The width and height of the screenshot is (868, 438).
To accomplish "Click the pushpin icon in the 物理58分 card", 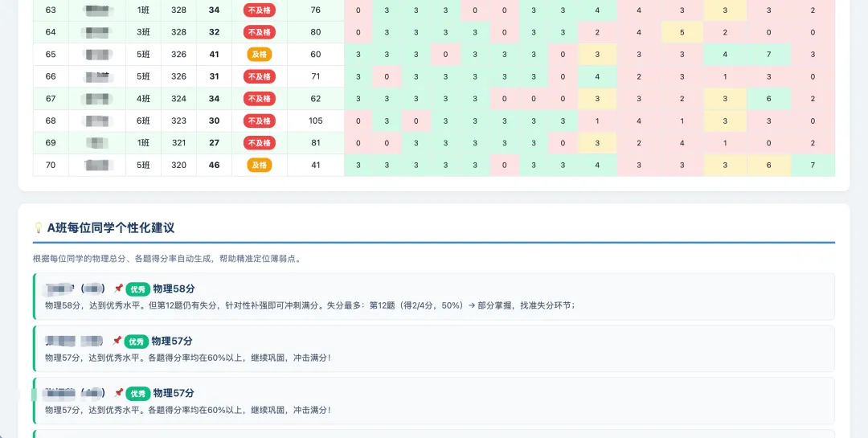I will pyautogui.click(x=118, y=289).
